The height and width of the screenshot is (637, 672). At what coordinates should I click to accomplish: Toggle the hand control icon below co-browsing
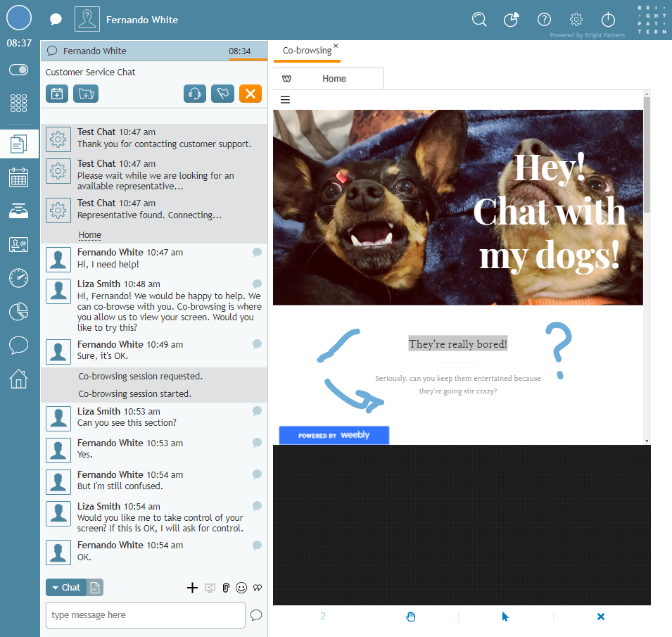(411, 617)
